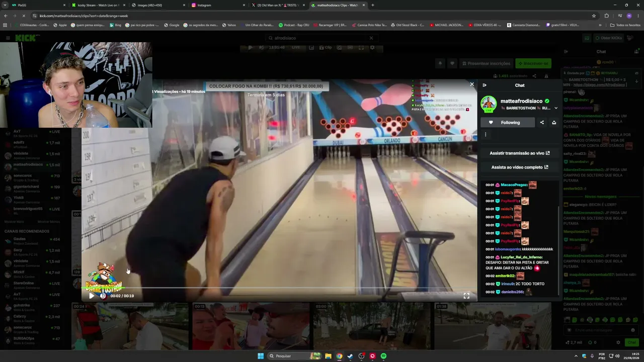Open the 00:24 clip thumbnail
The image size is (644, 362).
(x=130, y=326)
